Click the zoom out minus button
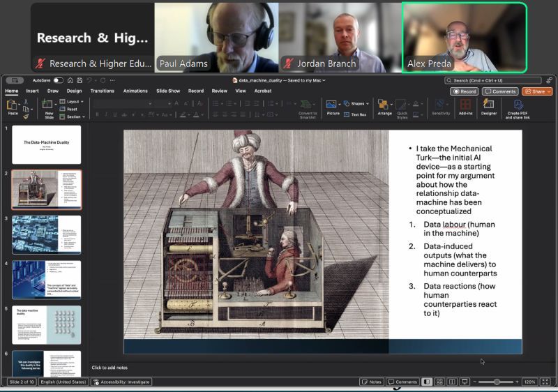Screen dimensions: 558x392 pos(474,382)
